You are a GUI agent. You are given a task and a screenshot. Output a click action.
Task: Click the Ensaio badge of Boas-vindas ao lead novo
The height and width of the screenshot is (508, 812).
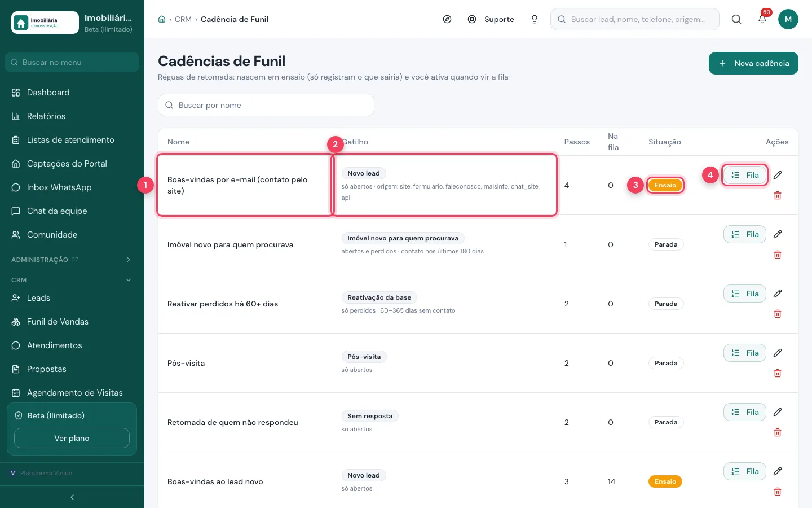(x=665, y=481)
